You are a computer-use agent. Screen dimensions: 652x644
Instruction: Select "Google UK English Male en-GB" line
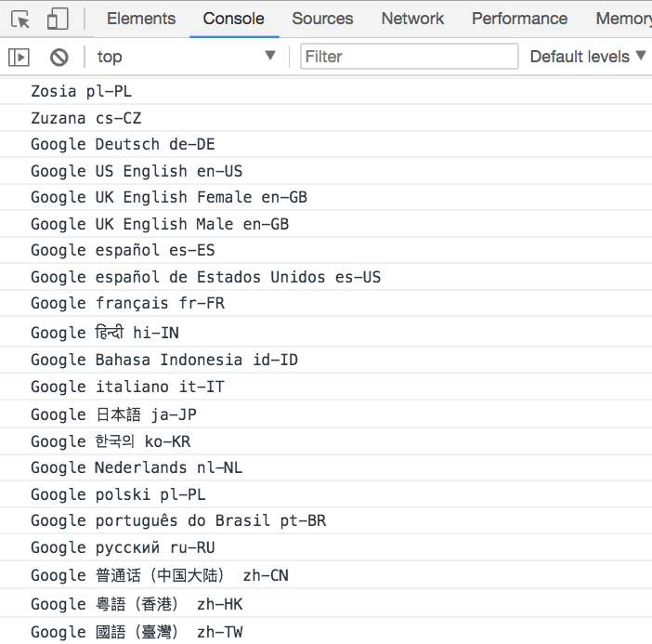(326, 224)
